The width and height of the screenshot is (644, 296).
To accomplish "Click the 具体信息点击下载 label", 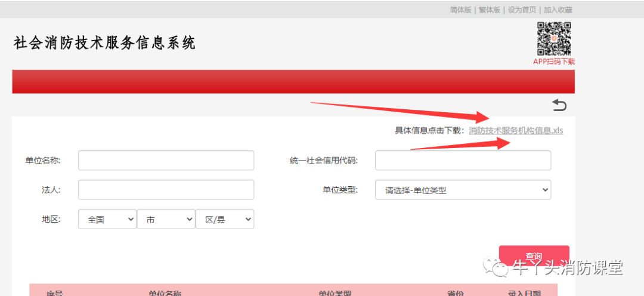I will click(x=429, y=131).
